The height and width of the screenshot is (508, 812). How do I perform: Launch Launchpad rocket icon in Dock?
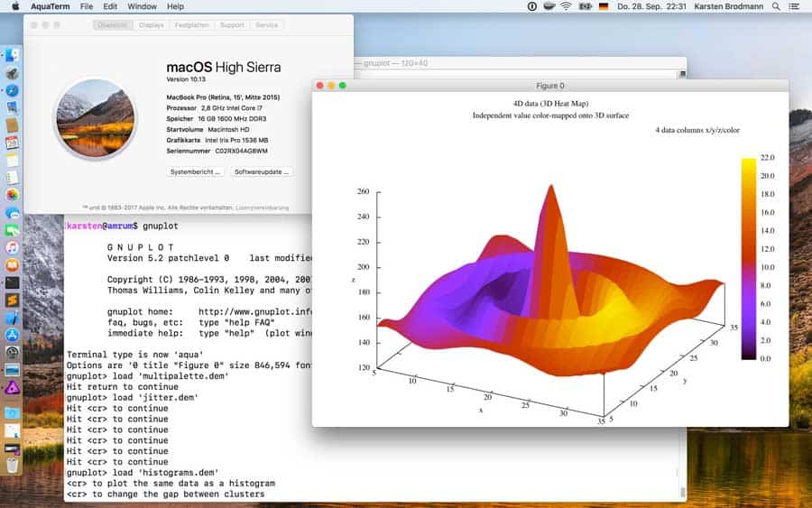(x=12, y=73)
